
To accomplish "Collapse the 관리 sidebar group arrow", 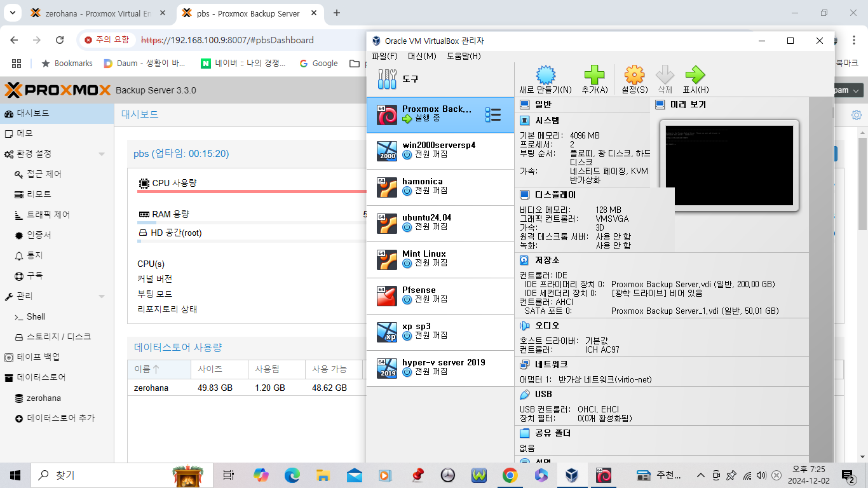I will pyautogui.click(x=102, y=297).
